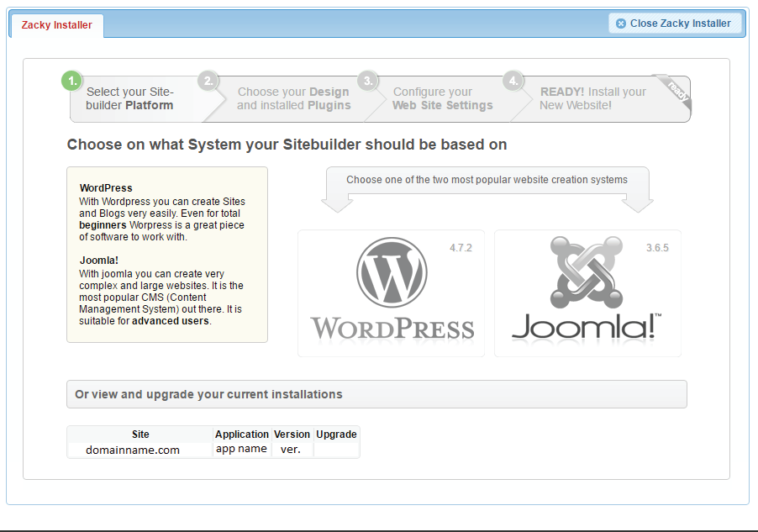Screen dimensions: 758x532
Task: Click the Joomla version number 3.6.5
Action: coord(657,248)
